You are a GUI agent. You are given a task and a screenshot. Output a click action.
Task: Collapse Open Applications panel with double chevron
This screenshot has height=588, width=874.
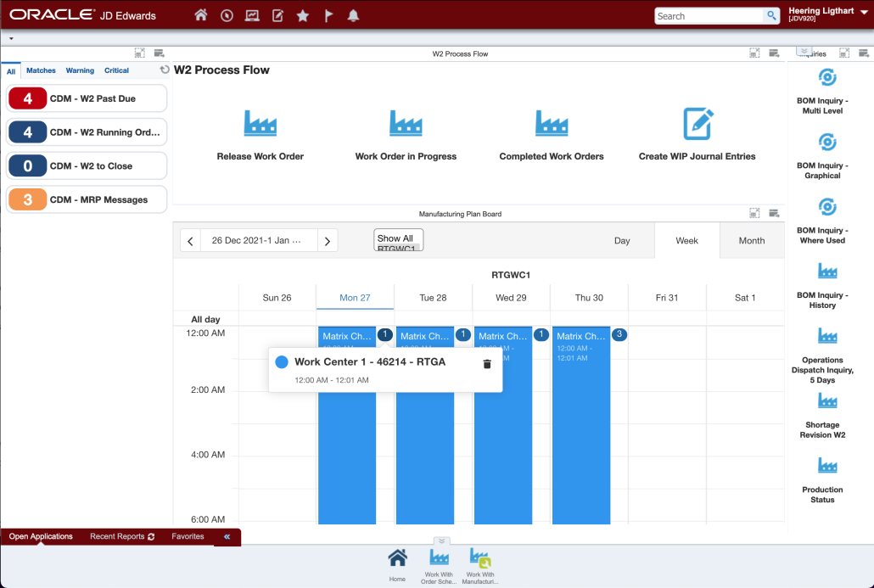pyautogui.click(x=227, y=537)
